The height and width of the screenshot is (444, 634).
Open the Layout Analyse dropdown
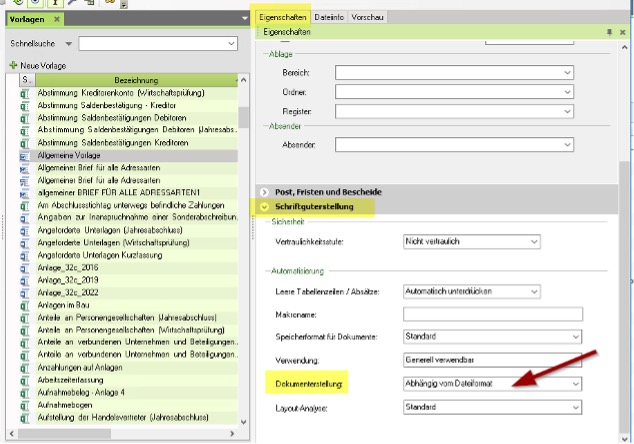[x=568, y=408]
